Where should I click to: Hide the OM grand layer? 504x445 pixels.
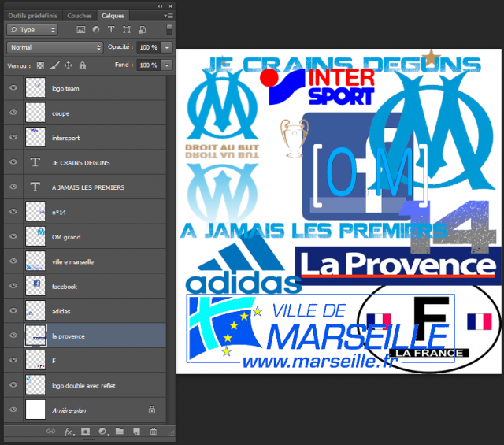pyautogui.click(x=13, y=236)
